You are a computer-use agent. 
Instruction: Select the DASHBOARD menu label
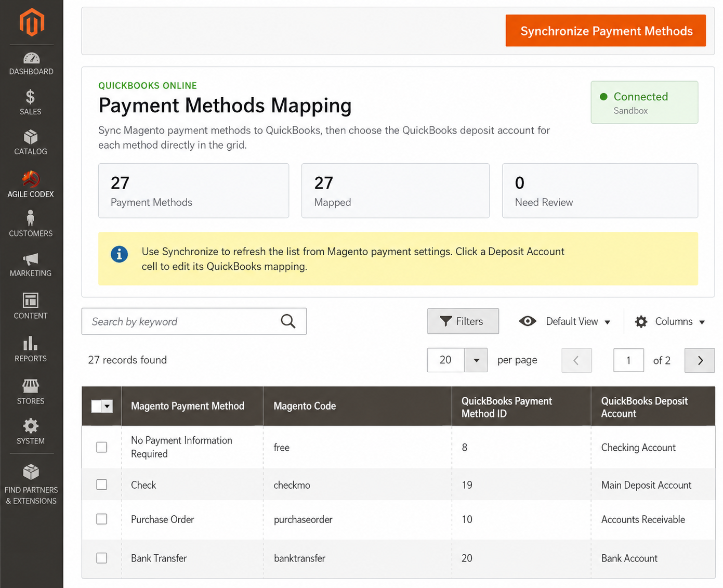pyautogui.click(x=31, y=72)
